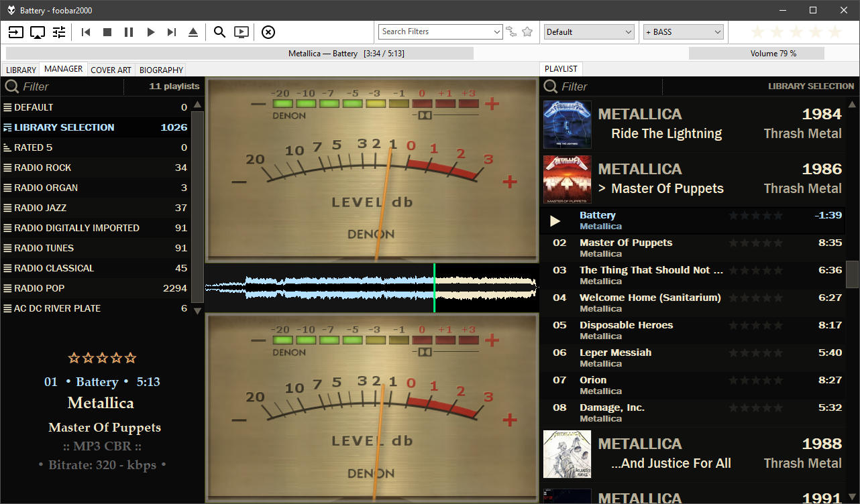The image size is (860, 504).
Task: Set first star rating on Battery playlist row
Action: 733,216
